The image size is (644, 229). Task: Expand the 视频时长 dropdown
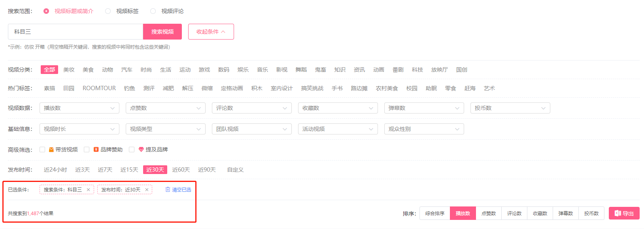coord(79,129)
